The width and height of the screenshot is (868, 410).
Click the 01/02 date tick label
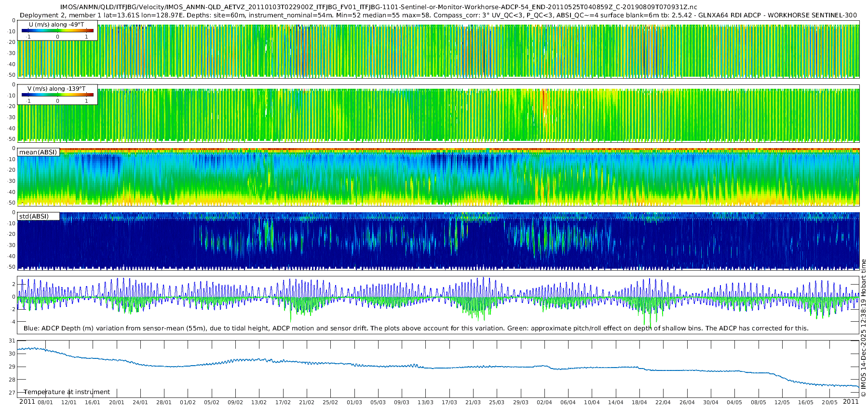pyautogui.click(x=188, y=402)
